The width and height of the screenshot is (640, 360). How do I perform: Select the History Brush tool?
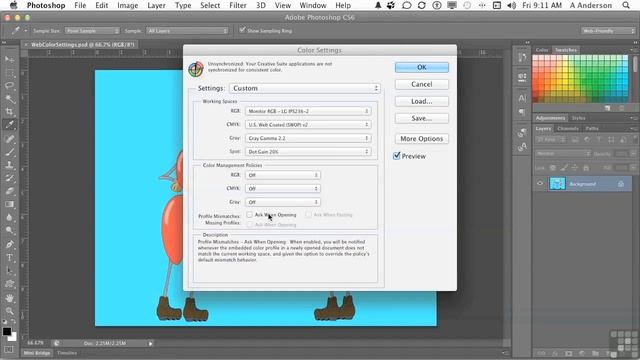pyautogui.click(x=9, y=178)
